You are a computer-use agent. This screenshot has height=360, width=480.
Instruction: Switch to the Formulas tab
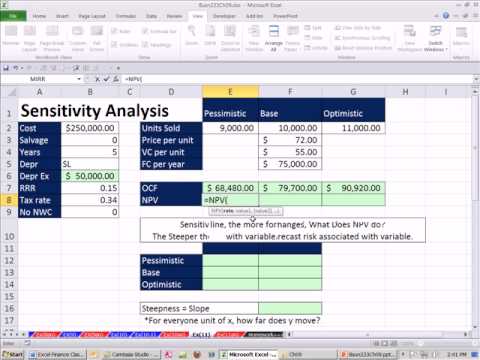[x=126, y=16]
